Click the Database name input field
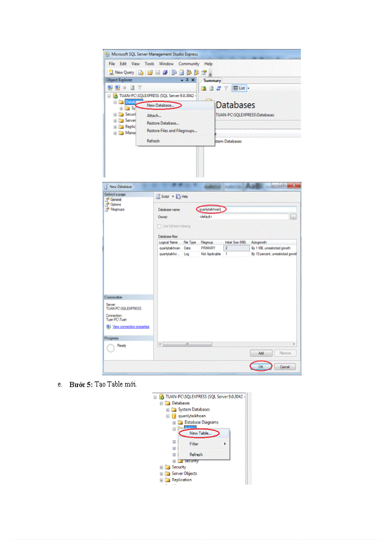Viewport: 392px width, 540px height. coord(245,210)
